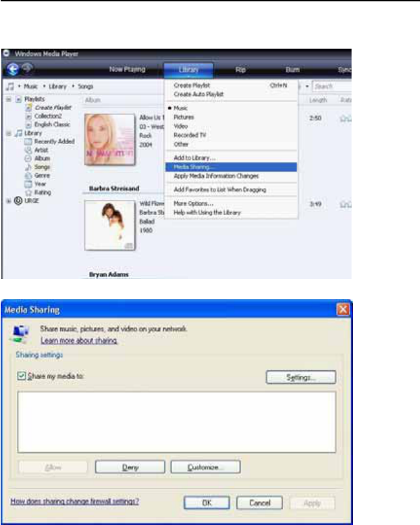Toggle Share my media to checkbox
420x525 pixels.
tap(22, 376)
